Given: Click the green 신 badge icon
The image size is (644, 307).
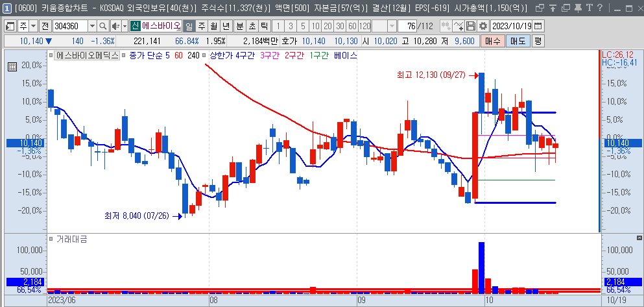Looking at the screenshot, I should (135, 27).
